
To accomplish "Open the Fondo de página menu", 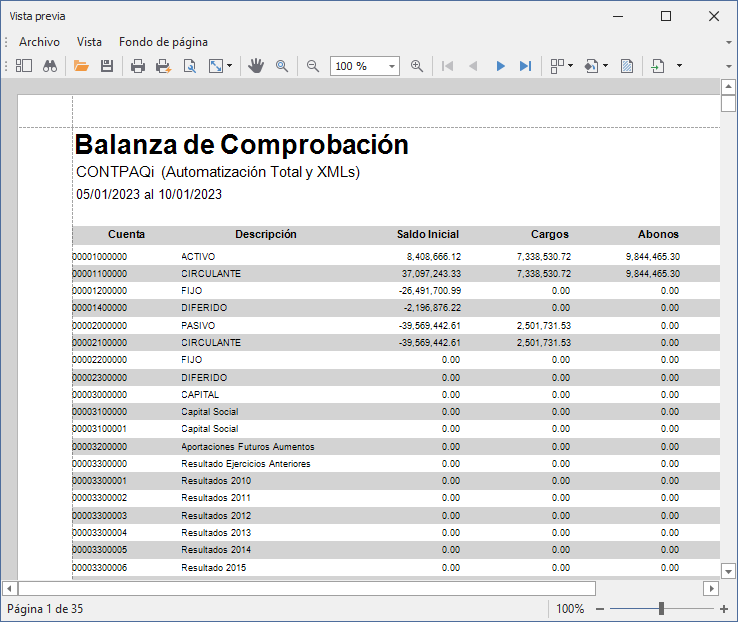I will 163,42.
